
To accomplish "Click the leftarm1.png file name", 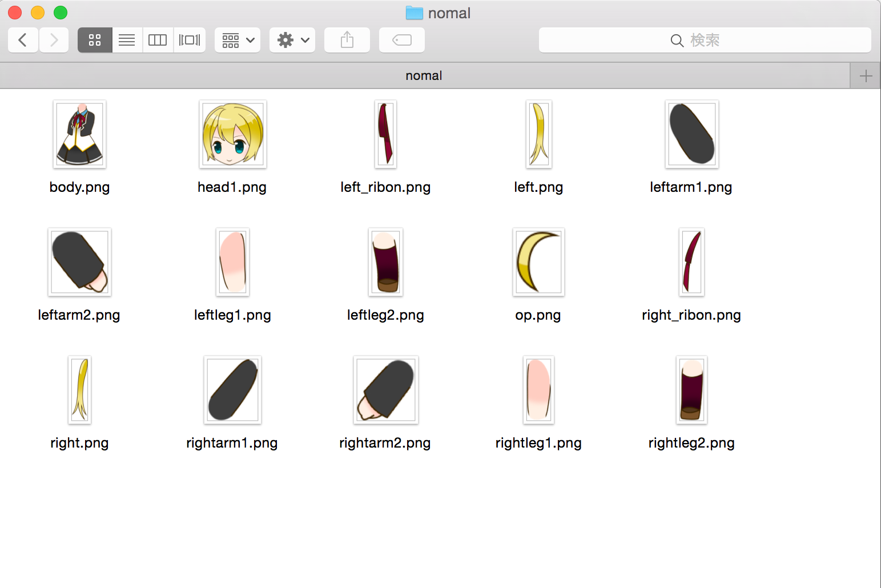I will pyautogui.click(x=691, y=187).
